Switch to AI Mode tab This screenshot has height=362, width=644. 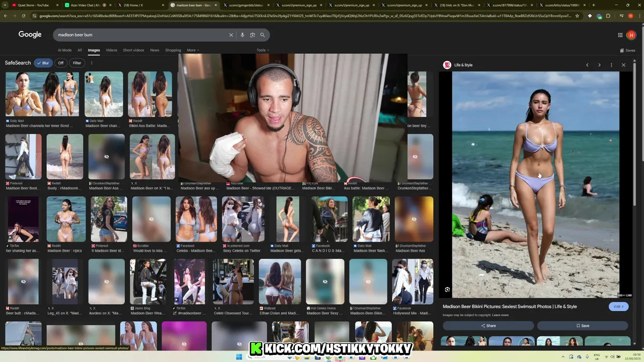tap(64, 50)
